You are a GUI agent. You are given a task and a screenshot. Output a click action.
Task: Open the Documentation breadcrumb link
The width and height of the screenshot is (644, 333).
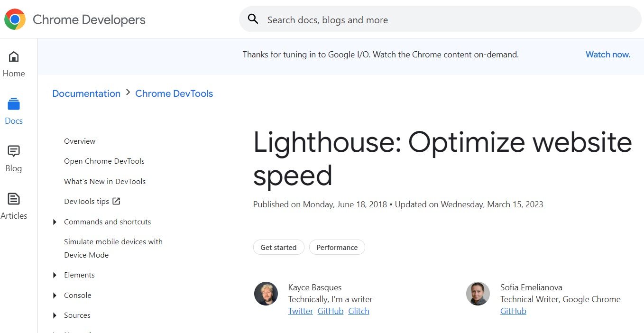point(86,93)
